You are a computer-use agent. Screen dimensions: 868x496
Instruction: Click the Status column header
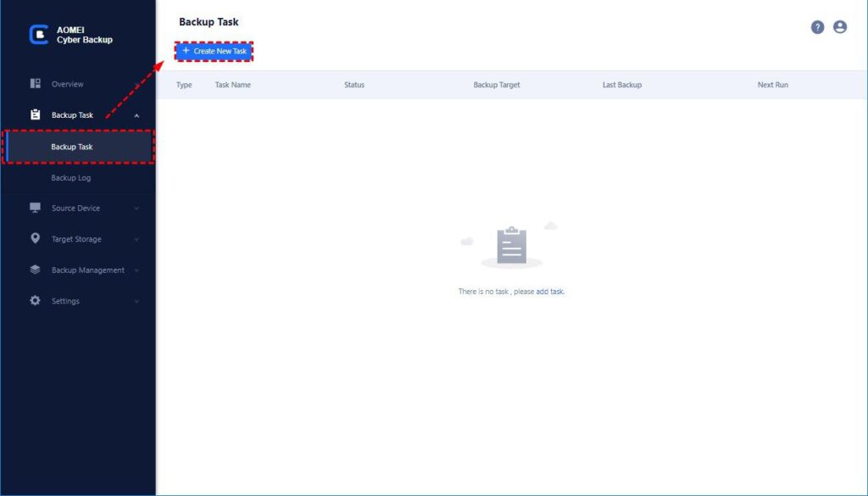pos(354,85)
